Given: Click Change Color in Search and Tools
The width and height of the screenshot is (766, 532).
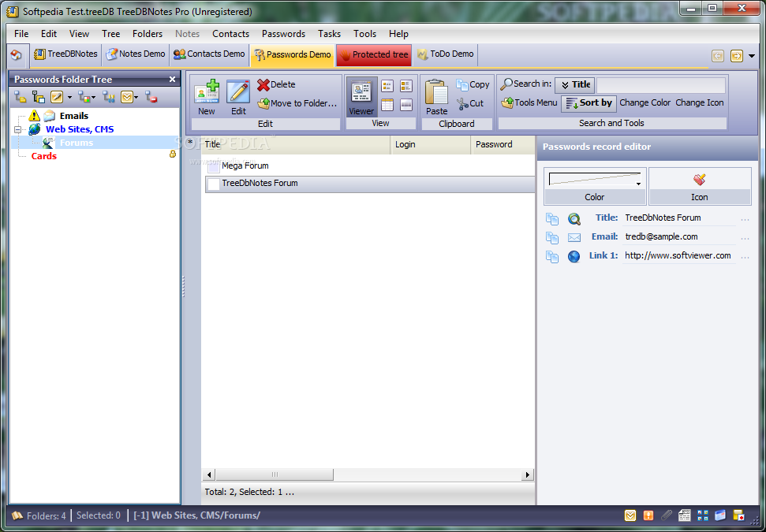Looking at the screenshot, I should pos(645,103).
